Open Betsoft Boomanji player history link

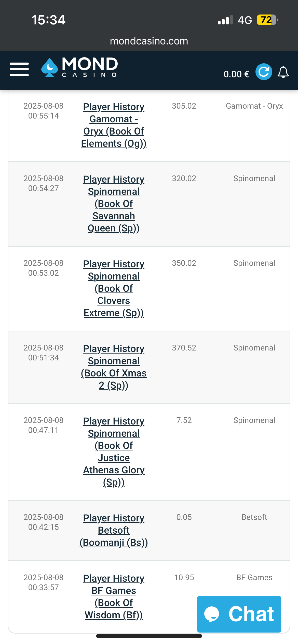(x=114, y=530)
